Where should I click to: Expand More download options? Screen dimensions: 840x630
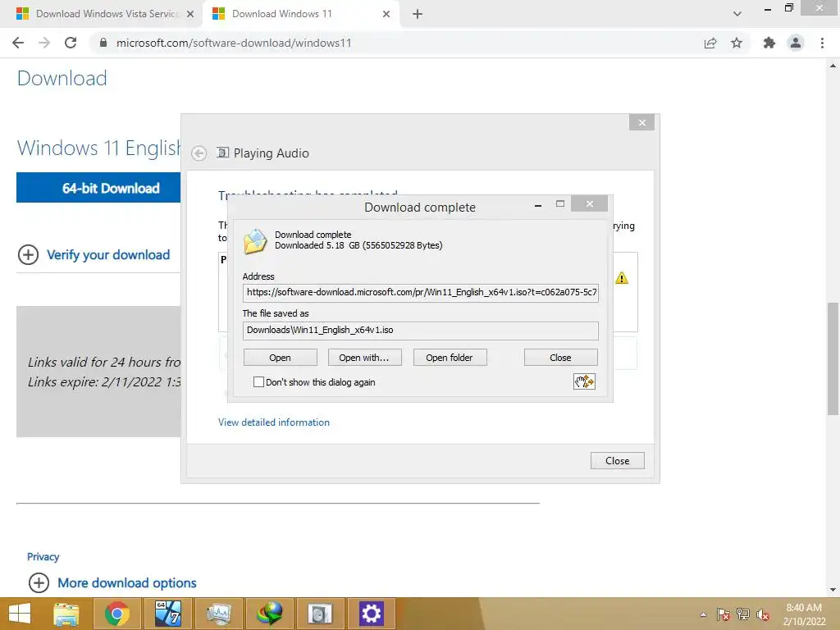tap(112, 582)
